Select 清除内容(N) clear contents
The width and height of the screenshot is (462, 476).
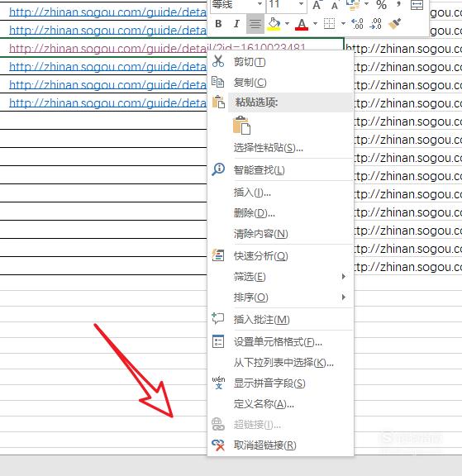[280, 233]
